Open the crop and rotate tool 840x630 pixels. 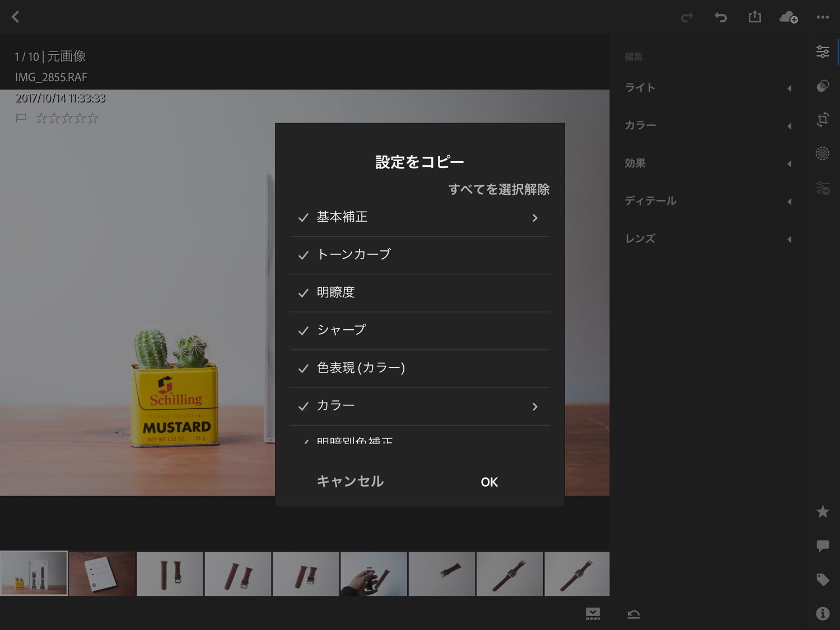click(x=823, y=119)
